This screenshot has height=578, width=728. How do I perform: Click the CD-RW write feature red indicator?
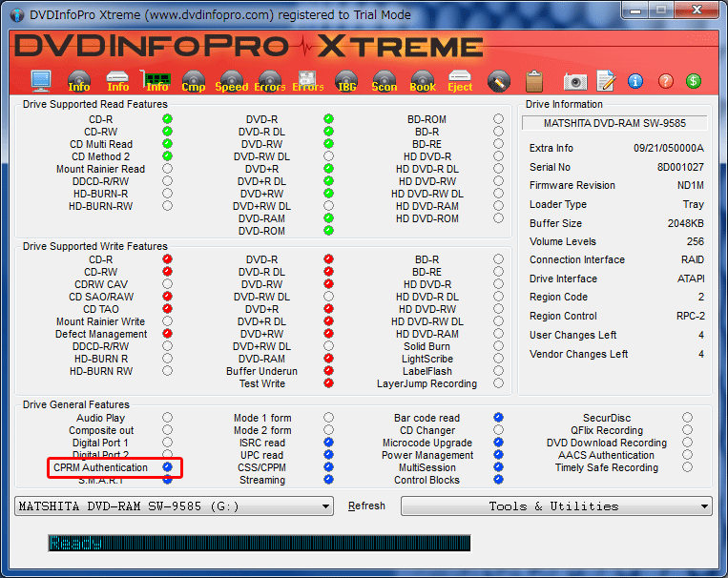pos(168,272)
